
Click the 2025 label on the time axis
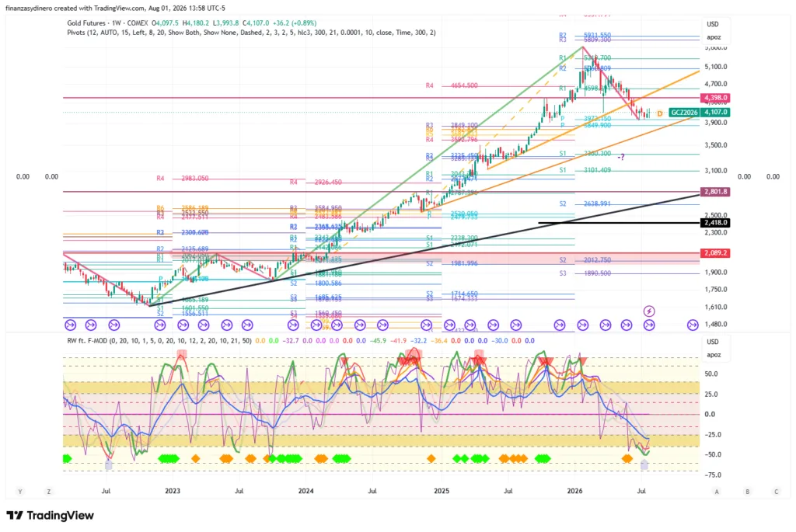(x=442, y=491)
